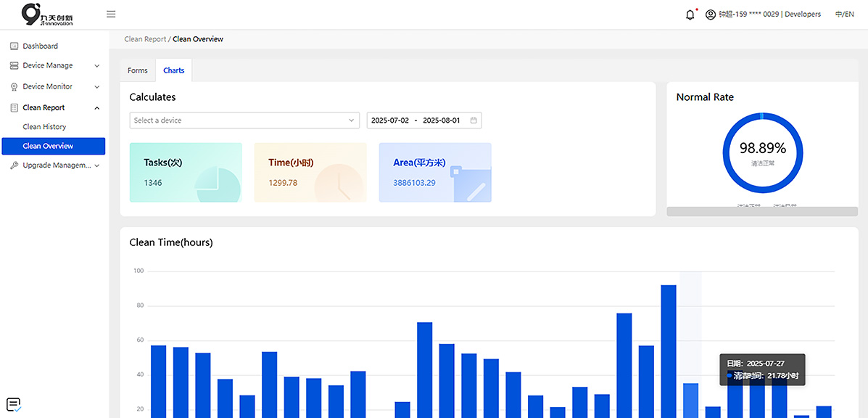Open the notification bell
868x418 pixels.
tap(690, 15)
